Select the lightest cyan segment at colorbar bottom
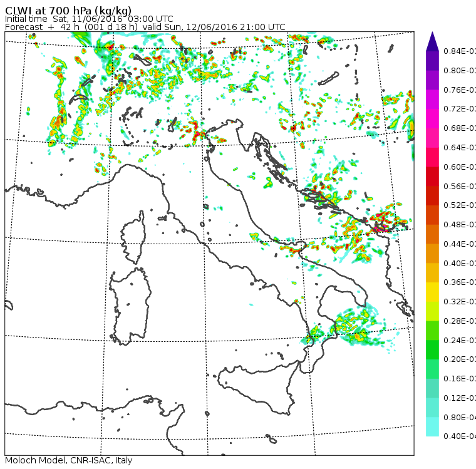The width and height of the screenshot is (476, 469). point(432,427)
